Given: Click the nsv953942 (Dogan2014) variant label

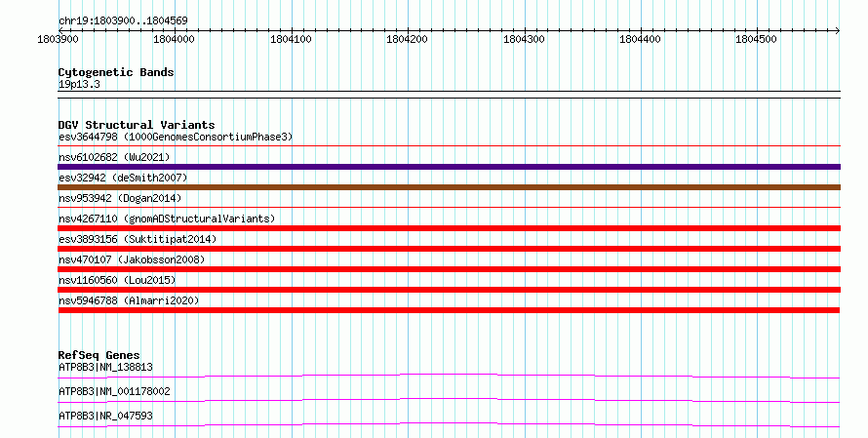Looking at the screenshot, I should coord(120,198).
